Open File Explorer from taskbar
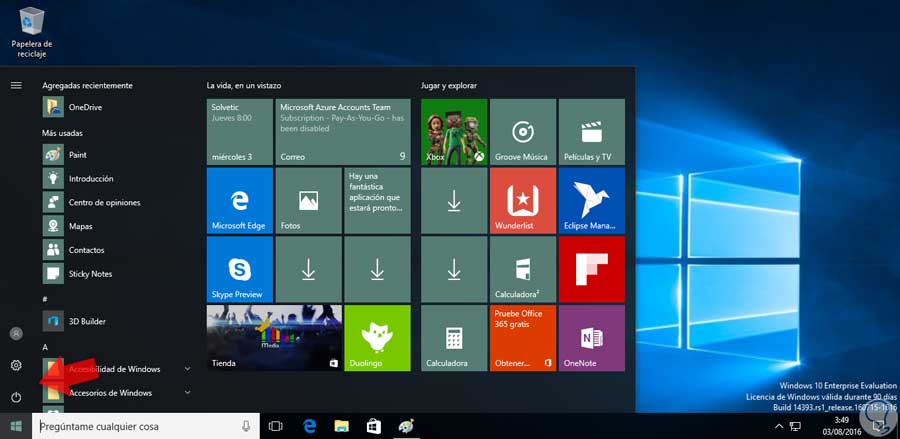The height and width of the screenshot is (439, 900). (x=342, y=426)
